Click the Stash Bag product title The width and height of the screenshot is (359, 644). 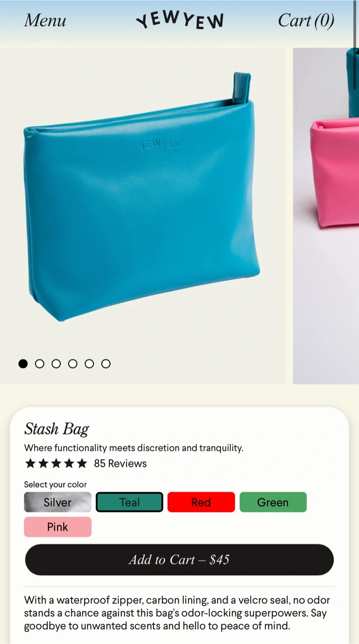coord(57,429)
